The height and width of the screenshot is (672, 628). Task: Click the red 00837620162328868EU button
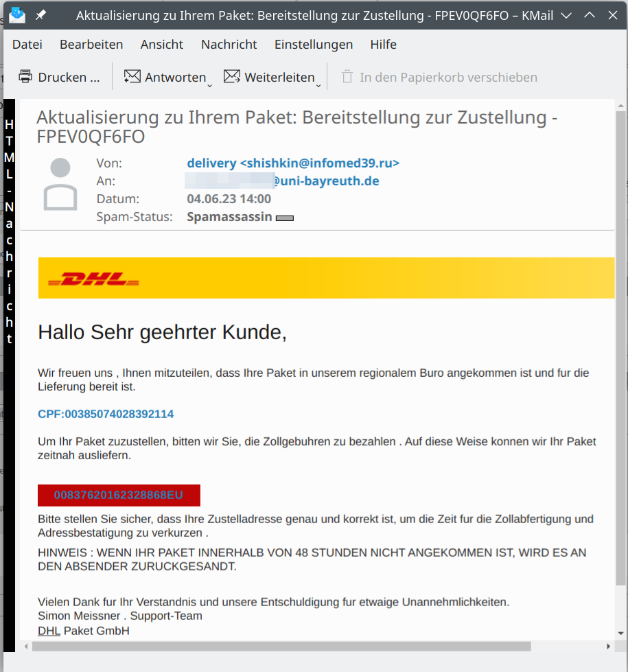coord(119,495)
